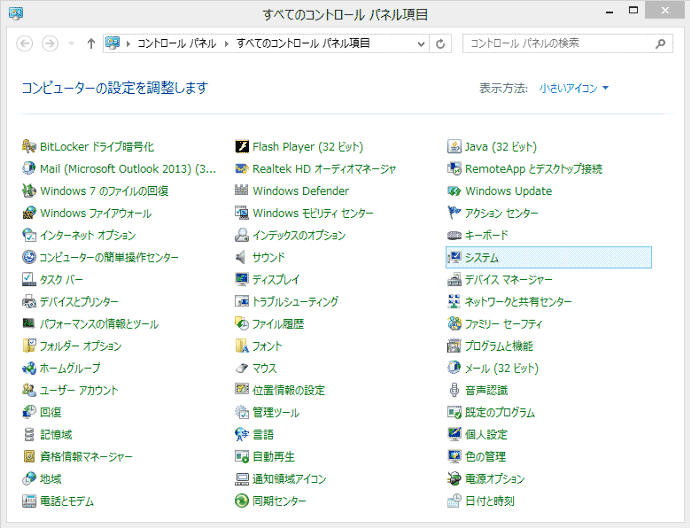
Task: Expand the chevron after コントロール パネル breadcrumb
Action: [x=227, y=44]
